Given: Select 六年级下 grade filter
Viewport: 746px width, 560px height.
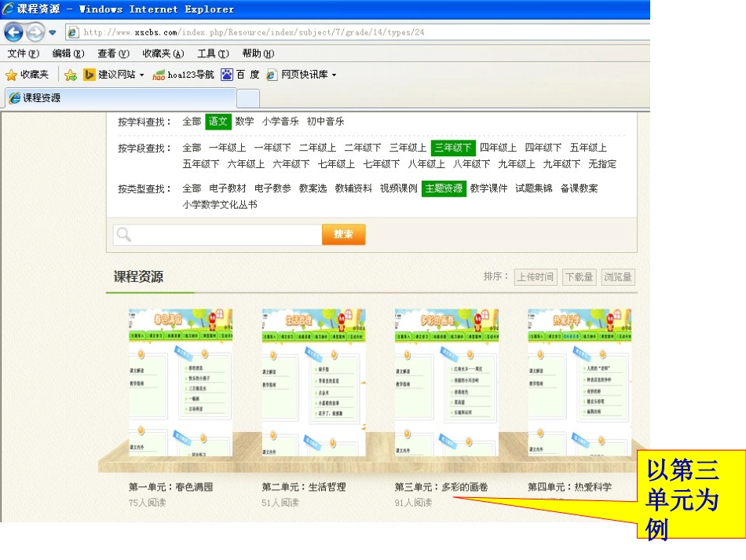Looking at the screenshot, I should coord(291,164).
